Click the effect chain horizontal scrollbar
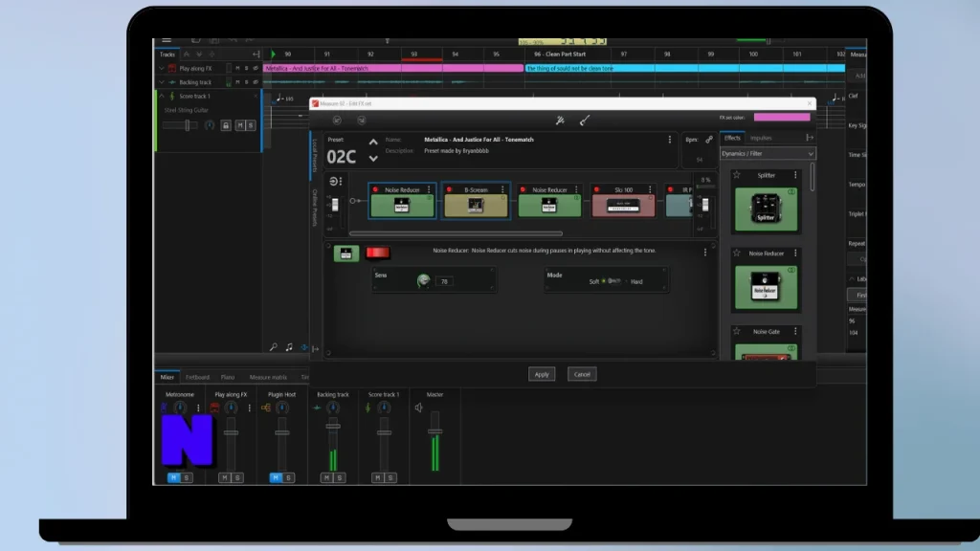Image resolution: width=980 pixels, height=551 pixels. point(456,233)
